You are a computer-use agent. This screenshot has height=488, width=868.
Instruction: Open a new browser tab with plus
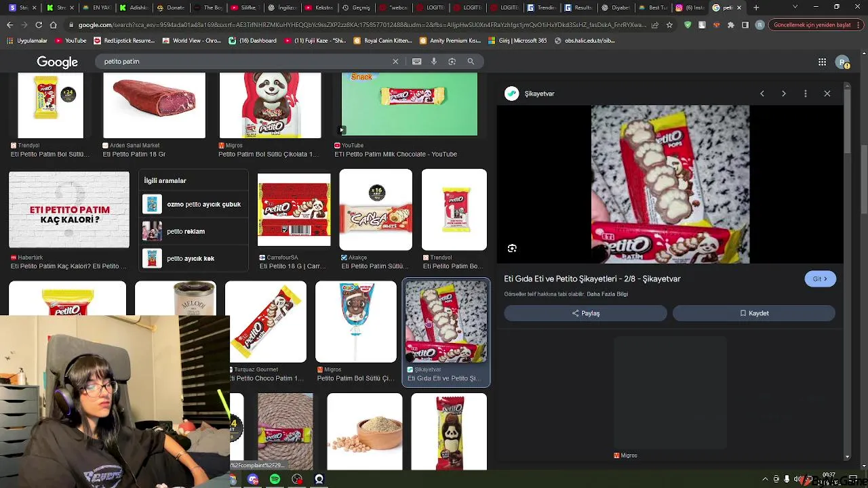pyautogui.click(x=756, y=7)
